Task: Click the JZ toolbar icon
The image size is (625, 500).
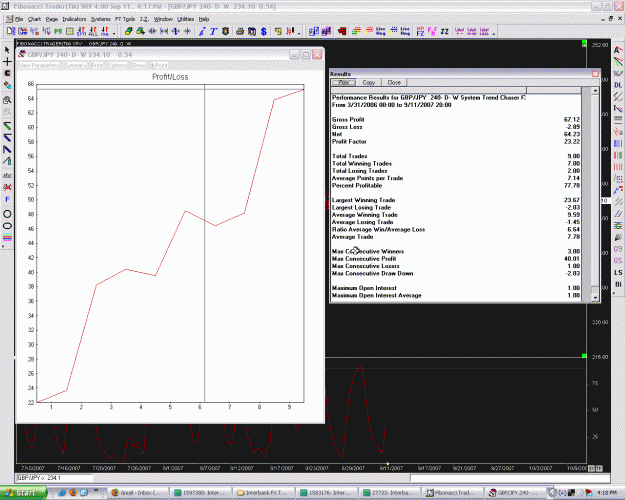Action: (x=444, y=31)
